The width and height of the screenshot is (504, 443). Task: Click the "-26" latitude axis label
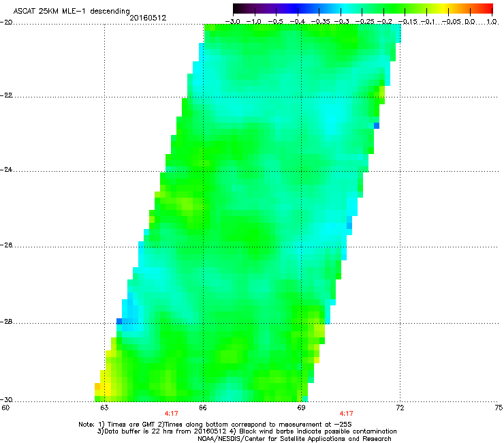click(6, 245)
